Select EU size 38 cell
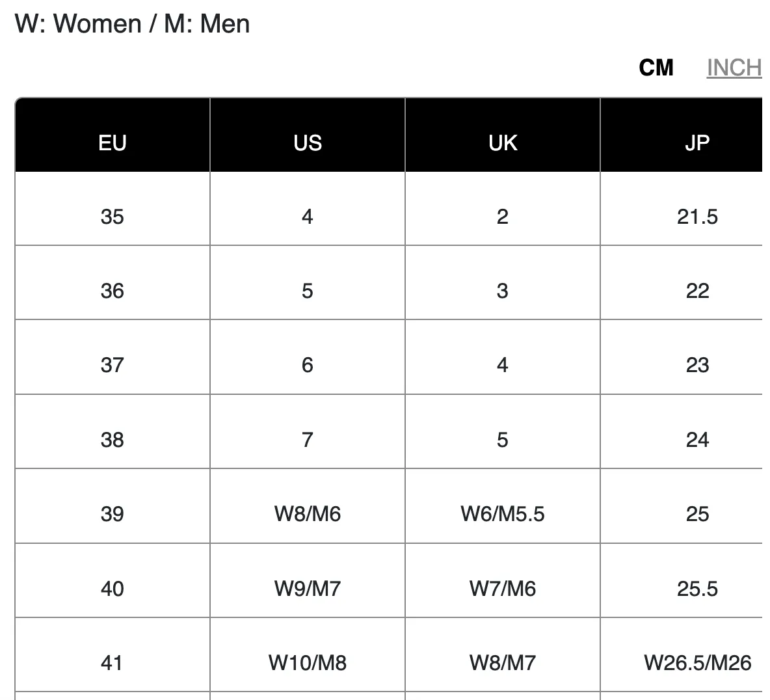Image resolution: width=770 pixels, height=700 pixels. pyautogui.click(x=113, y=431)
